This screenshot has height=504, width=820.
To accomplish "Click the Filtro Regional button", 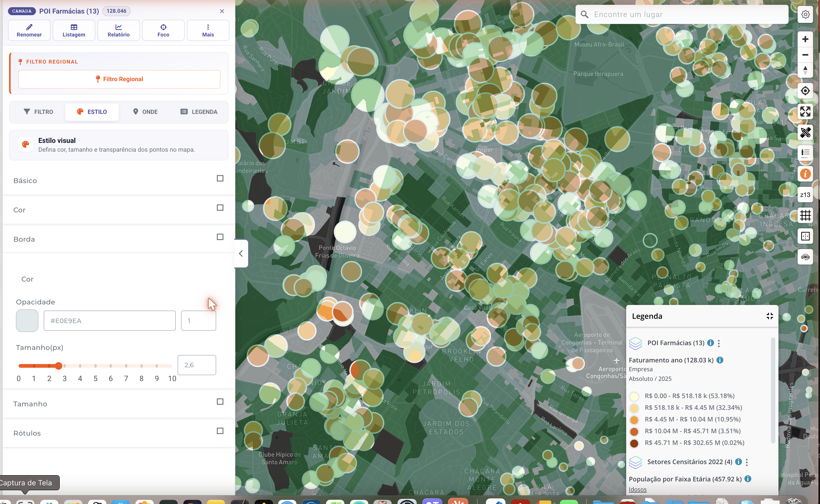I will tap(119, 79).
